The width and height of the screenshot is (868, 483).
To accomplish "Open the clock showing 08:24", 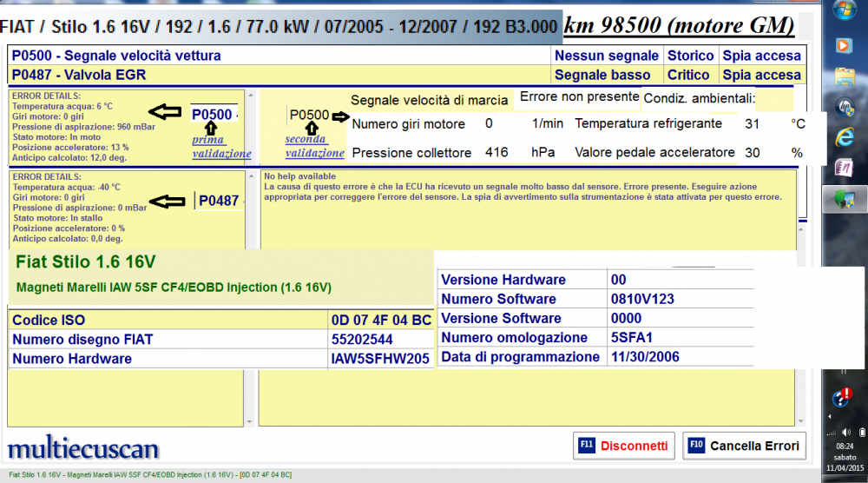I will 845,446.
